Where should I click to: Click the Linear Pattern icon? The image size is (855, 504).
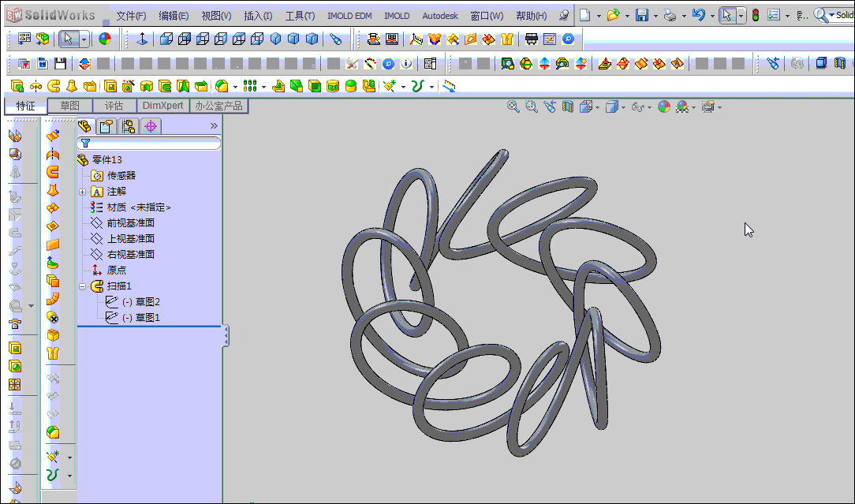coord(250,86)
